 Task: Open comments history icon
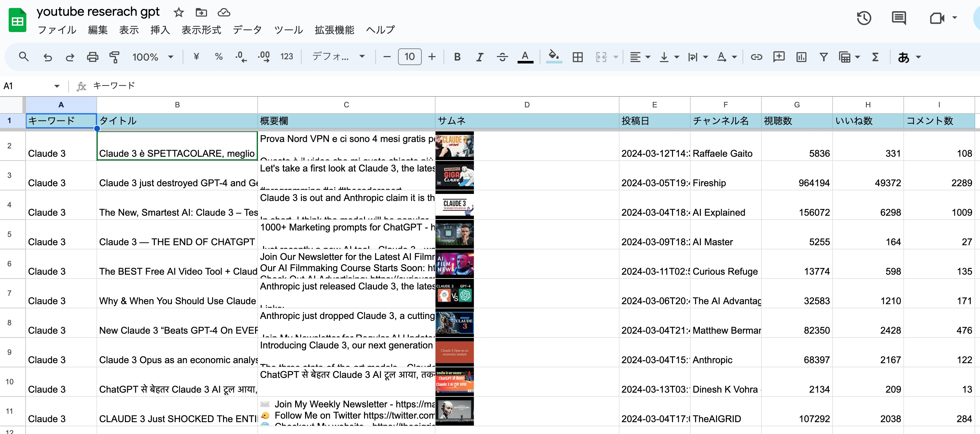[899, 18]
